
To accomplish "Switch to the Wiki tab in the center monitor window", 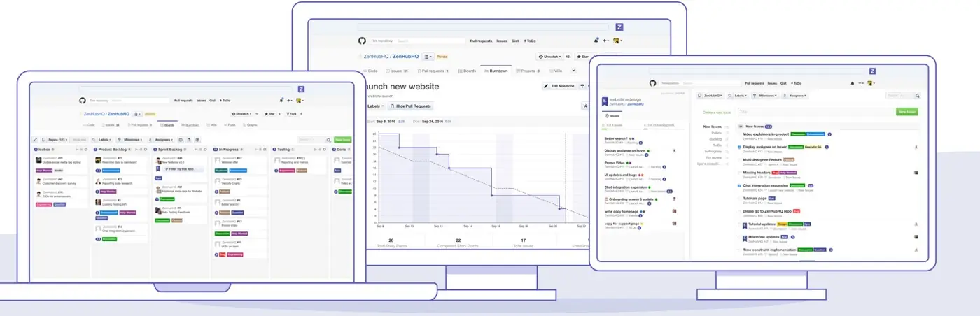I will pyautogui.click(x=555, y=71).
